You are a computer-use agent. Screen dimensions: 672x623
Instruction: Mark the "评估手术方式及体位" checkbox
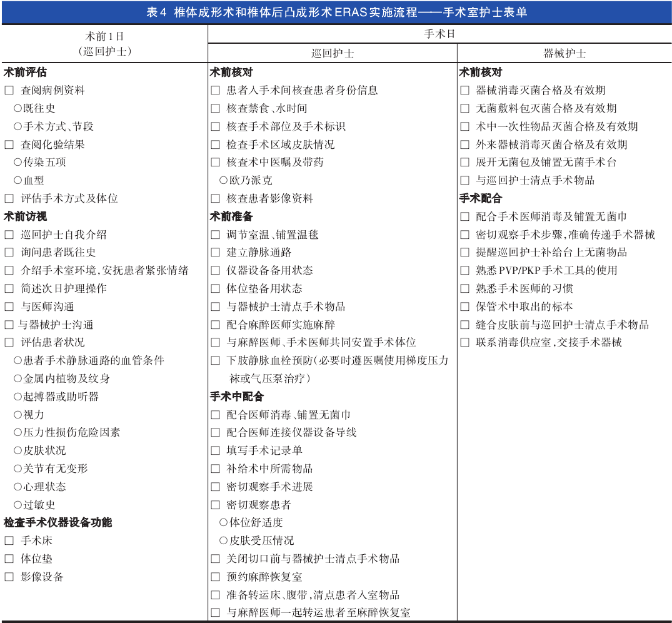pyautogui.click(x=9, y=198)
